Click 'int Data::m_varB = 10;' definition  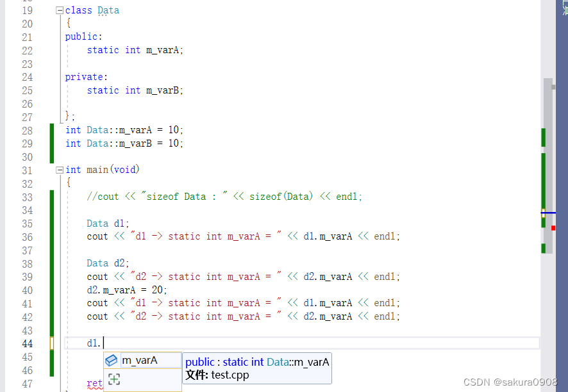coord(124,143)
